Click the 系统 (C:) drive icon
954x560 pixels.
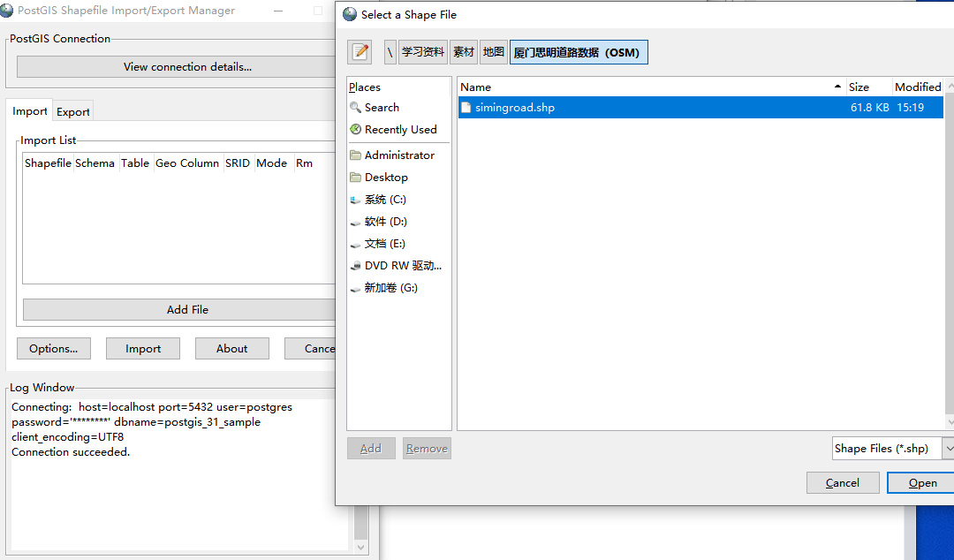pos(355,200)
